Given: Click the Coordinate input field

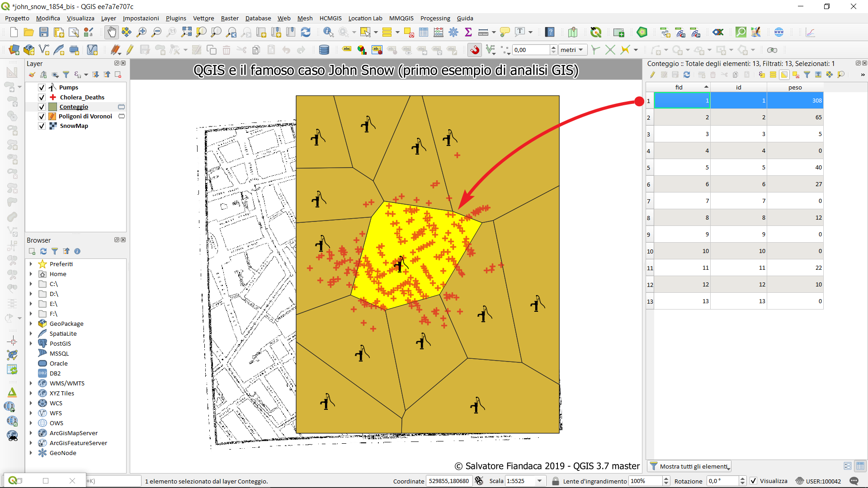Looking at the screenshot, I should (x=448, y=481).
